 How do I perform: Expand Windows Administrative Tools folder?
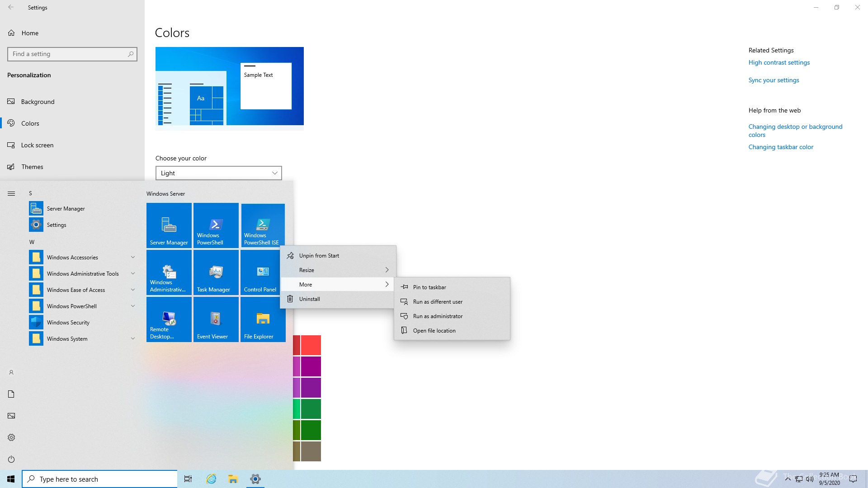(x=83, y=273)
